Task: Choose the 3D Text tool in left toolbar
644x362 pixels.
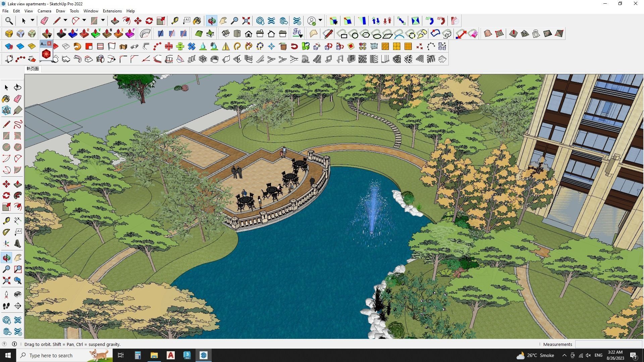Action: point(18,244)
